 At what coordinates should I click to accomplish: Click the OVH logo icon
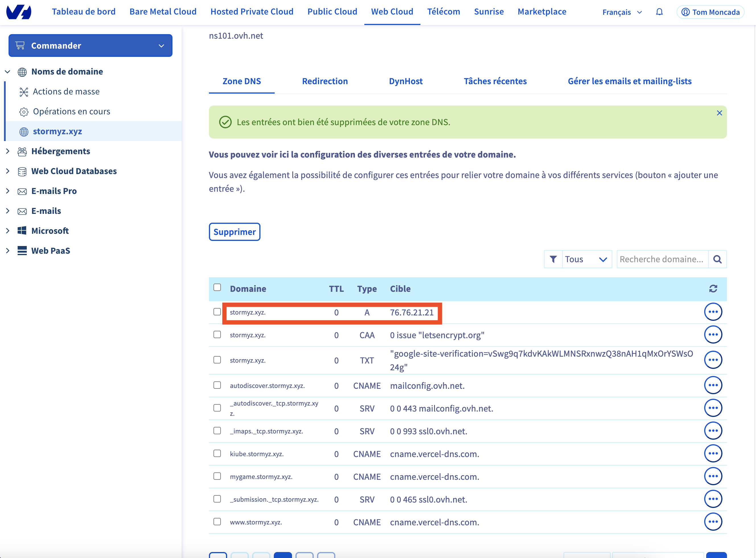(x=19, y=12)
